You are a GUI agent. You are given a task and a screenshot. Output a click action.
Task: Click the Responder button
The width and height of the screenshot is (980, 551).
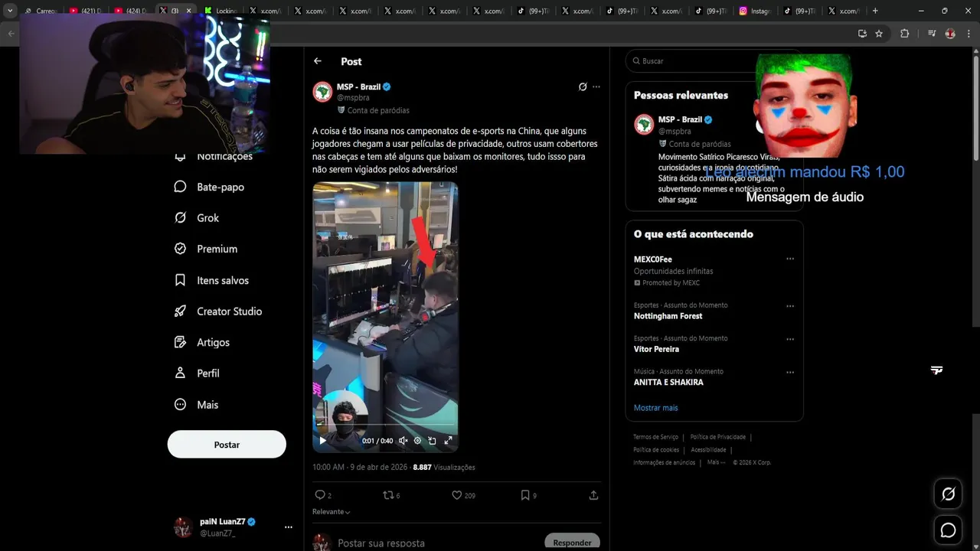click(x=572, y=542)
